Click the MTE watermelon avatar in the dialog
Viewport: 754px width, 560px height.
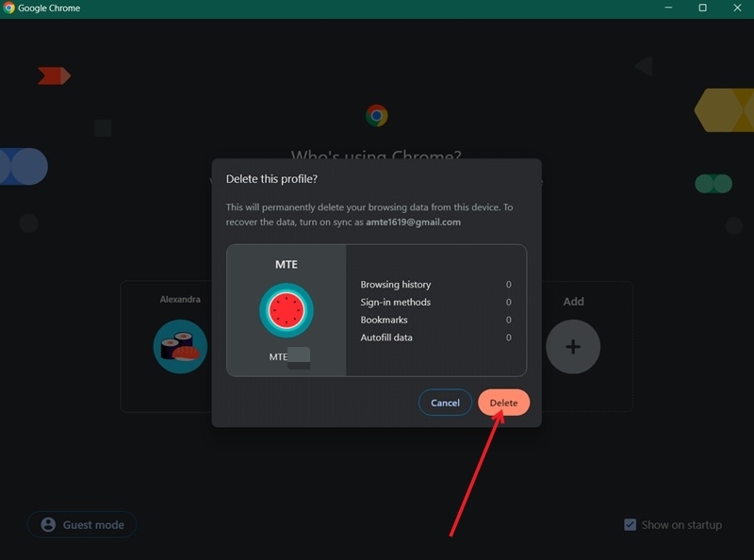[x=287, y=308]
